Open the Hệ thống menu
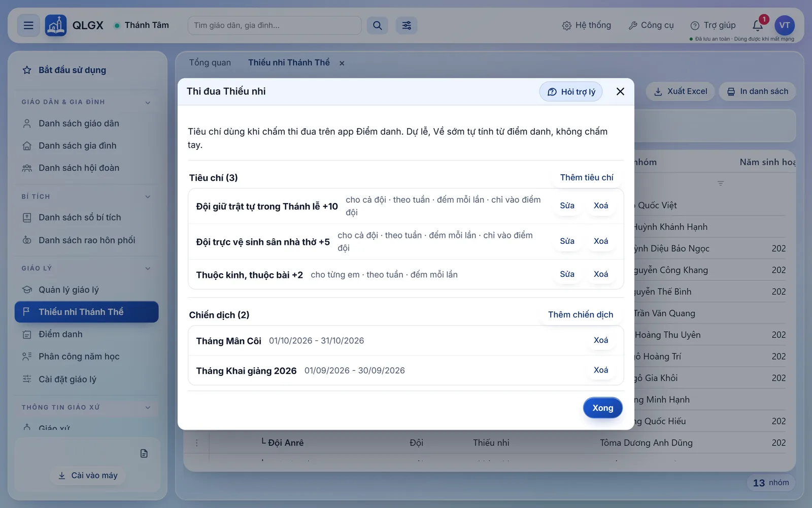Image resolution: width=812 pixels, height=508 pixels. [587, 25]
